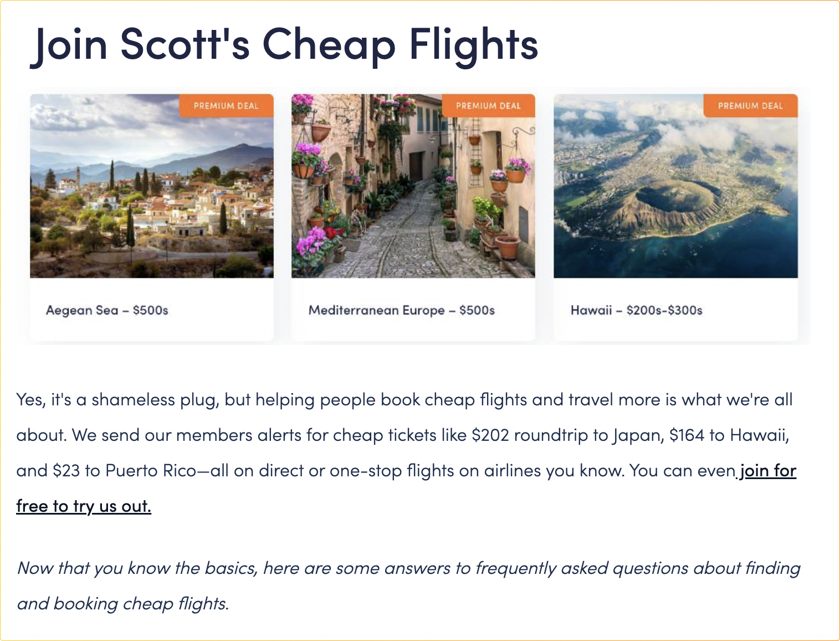Select the "Mediterranean Europe – $500s" deal label
Screen dimensions: 840x641
tap(401, 311)
